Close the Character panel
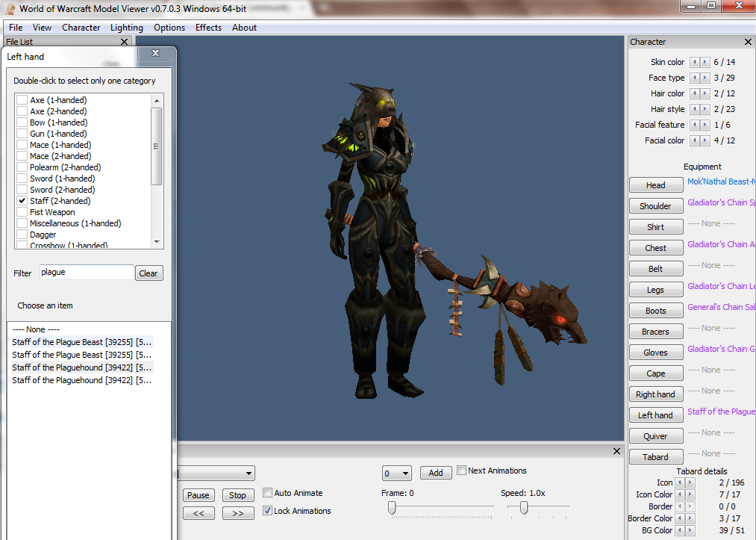Image resolution: width=756 pixels, height=540 pixels. pyautogui.click(x=748, y=42)
